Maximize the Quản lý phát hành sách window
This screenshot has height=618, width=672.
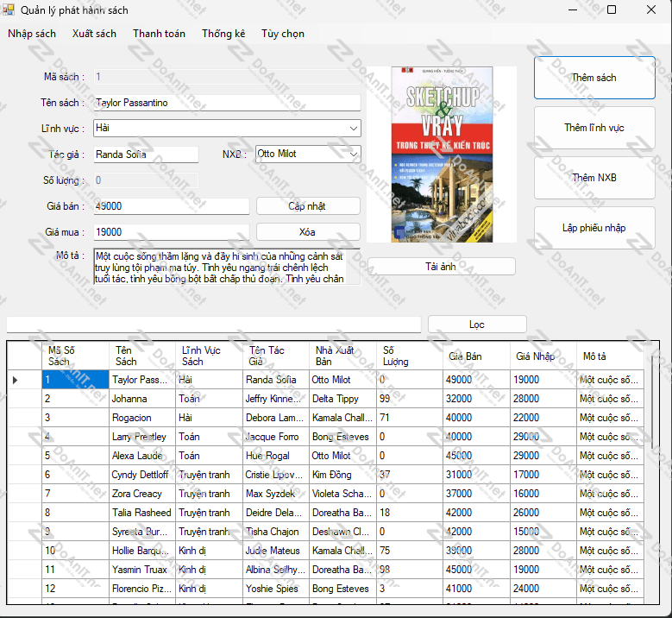click(x=612, y=9)
